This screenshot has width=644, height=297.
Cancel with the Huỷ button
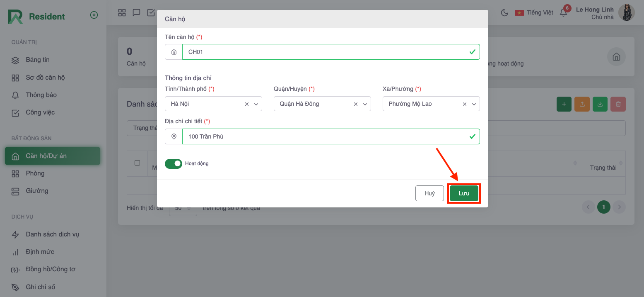pyautogui.click(x=429, y=193)
